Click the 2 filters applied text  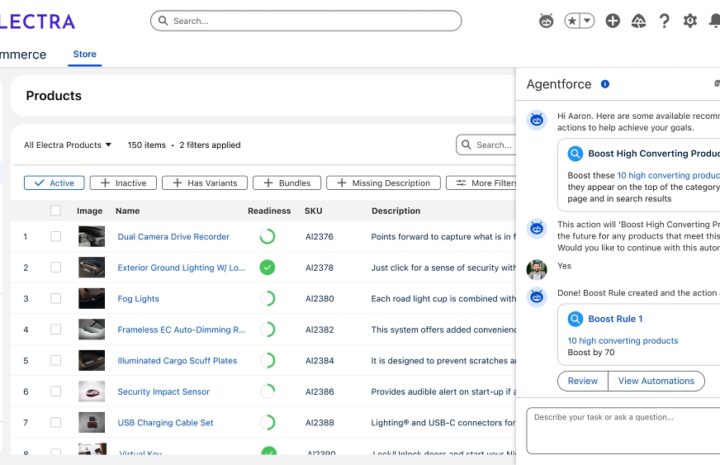[210, 145]
